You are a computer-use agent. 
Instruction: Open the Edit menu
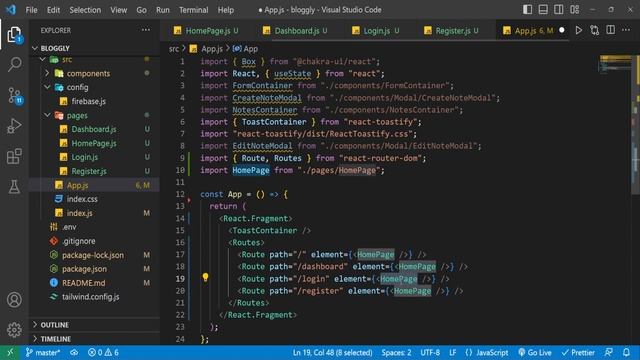pos(53,10)
